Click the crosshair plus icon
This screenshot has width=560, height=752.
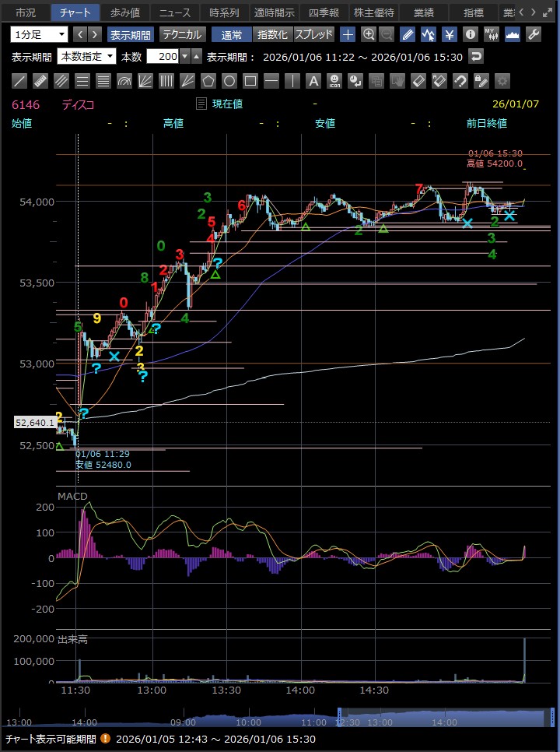(348, 34)
